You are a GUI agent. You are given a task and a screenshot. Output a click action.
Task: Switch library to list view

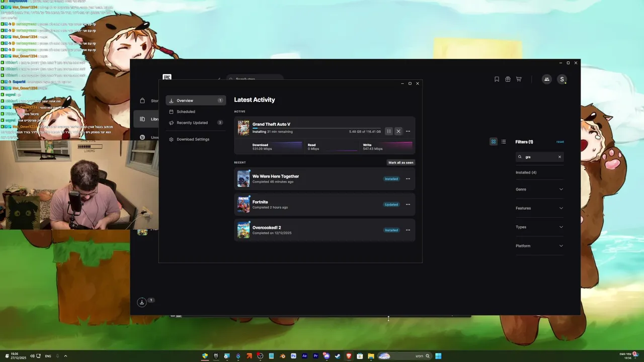(x=504, y=142)
